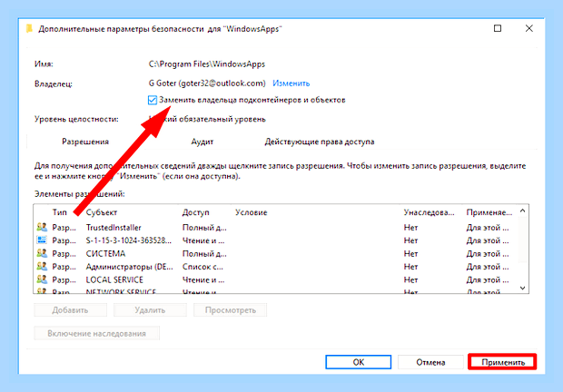
Task: Sort by the Доступ column header
Action: (x=195, y=212)
